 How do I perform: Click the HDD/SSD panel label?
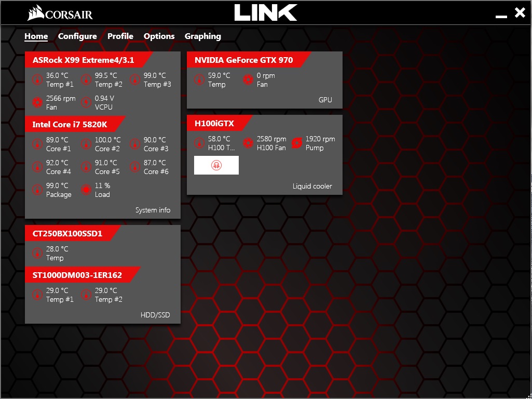point(155,315)
